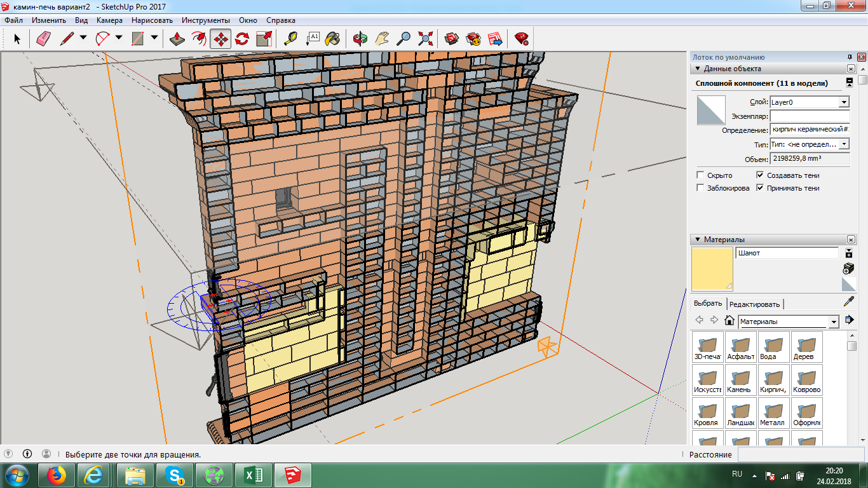Choose the Rotate tool in toolbar
The width and height of the screenshot is (868, 488).
click(x=242, y=39)
